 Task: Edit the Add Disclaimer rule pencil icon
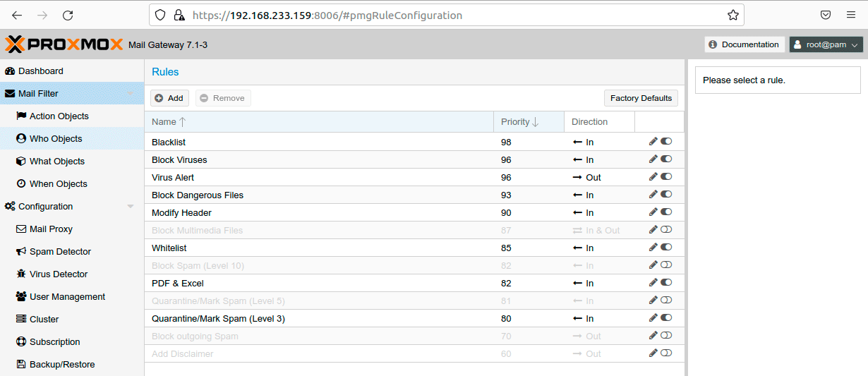click(653, 353)
